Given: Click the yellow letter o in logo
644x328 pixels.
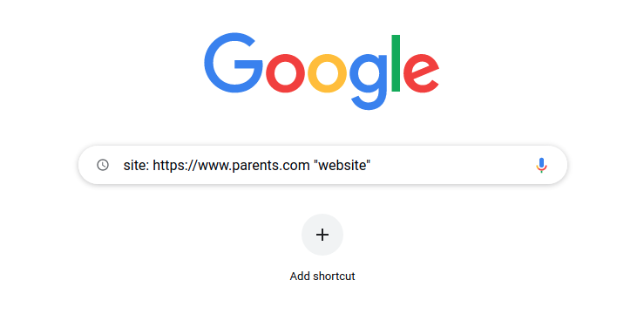Looking at the screenshot, I should click(328, 73).
